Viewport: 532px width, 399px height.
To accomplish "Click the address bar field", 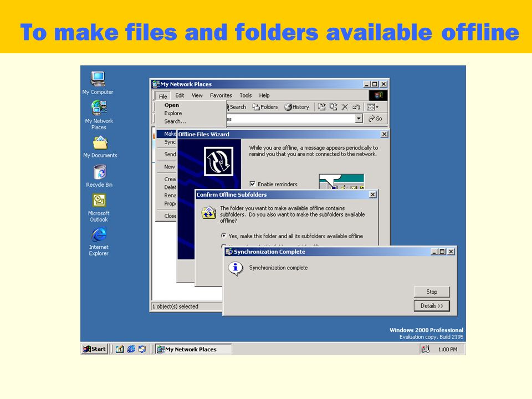I will [x=291, y=119].
